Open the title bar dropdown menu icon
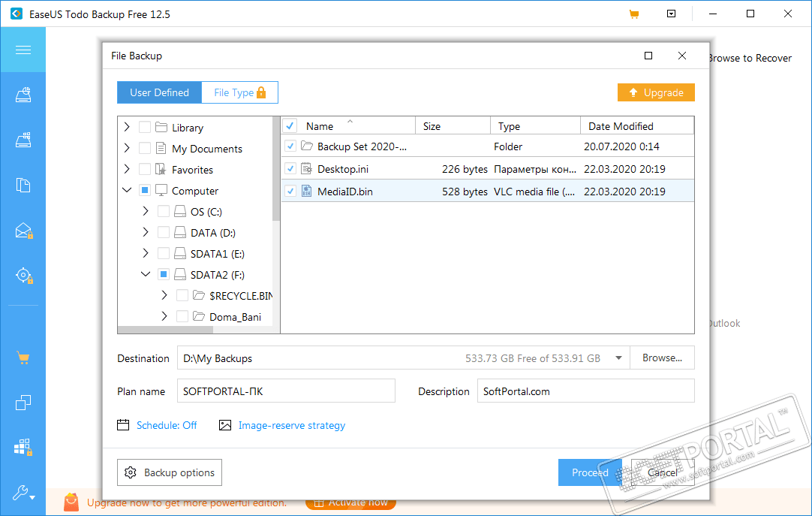 coord(671,14)
